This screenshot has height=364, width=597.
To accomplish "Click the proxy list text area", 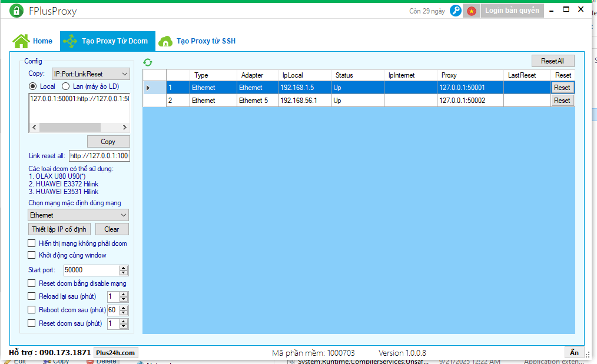I will click(79, 108).
